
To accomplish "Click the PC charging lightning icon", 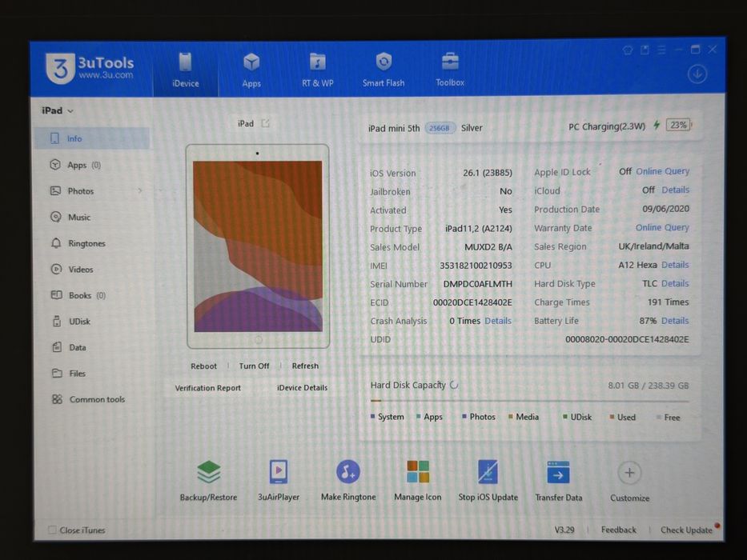I will tap(657, 126).
